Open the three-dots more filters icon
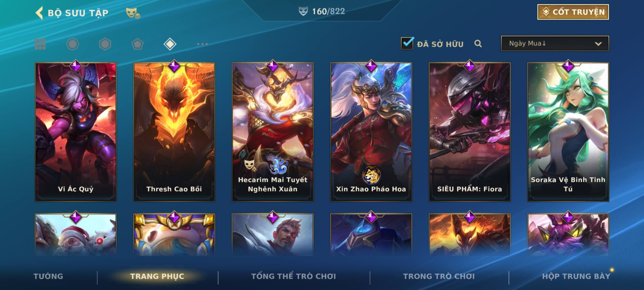Image resolution: width=644 pixels, height=290 pixels. tap(202, 44)
